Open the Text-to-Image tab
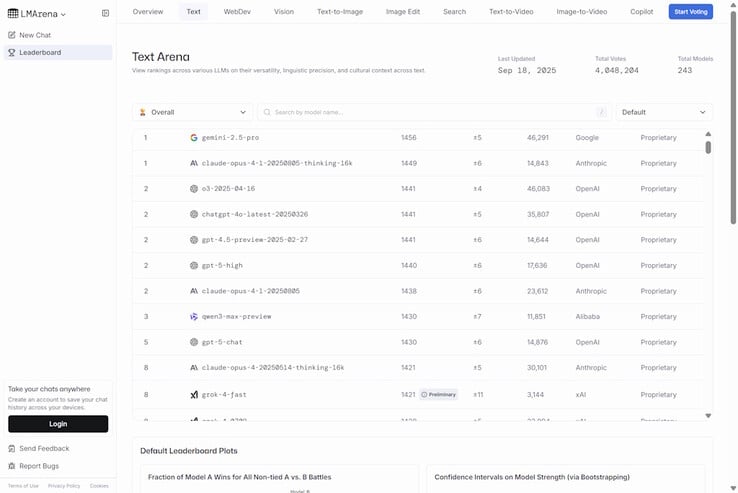 340,11
